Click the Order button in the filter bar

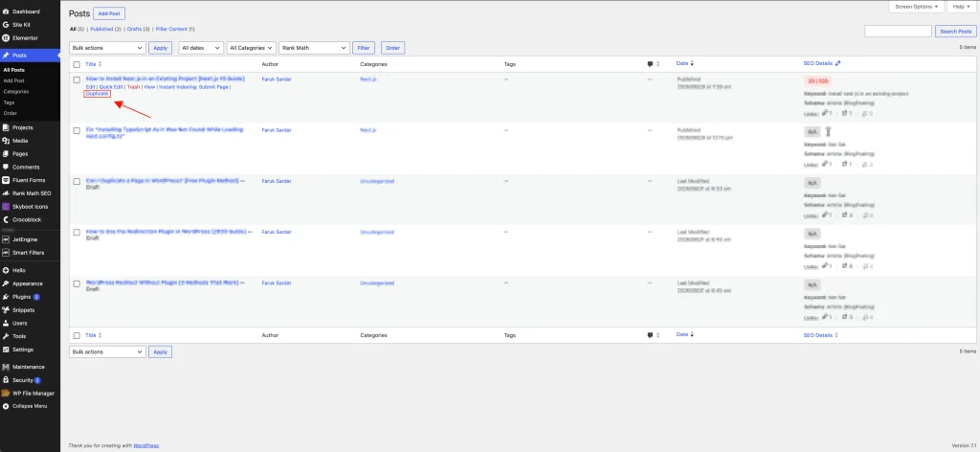click(392, 48)
